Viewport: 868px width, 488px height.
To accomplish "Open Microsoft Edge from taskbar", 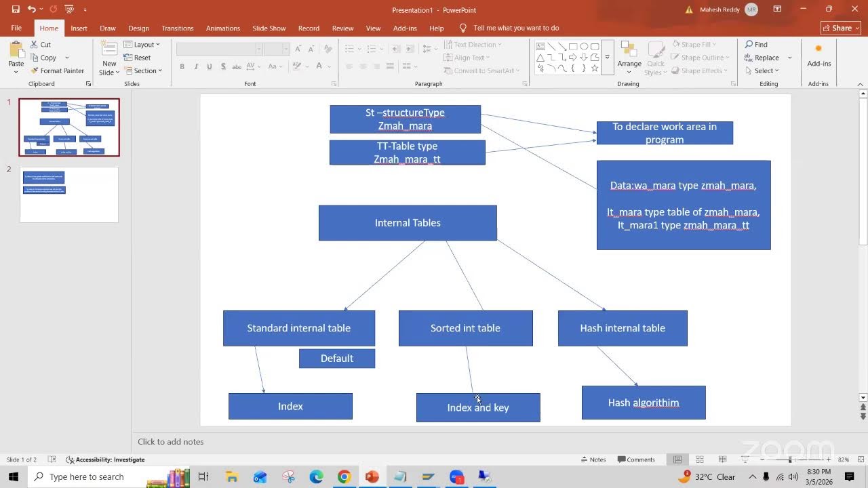I will [x=316, y=476].
